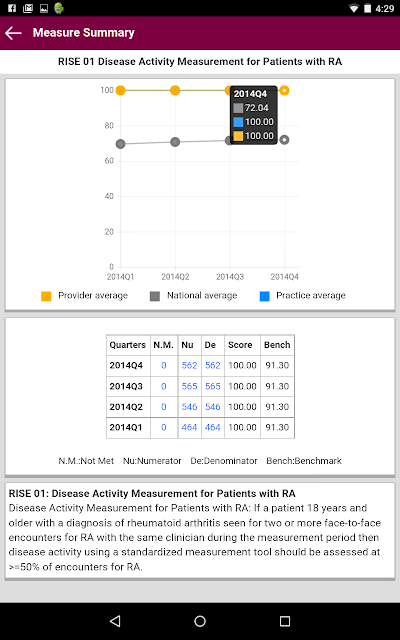Viewport: 400px width, 640px height.
Task: Open 2014Q4 numerator value 562
Action: tap(189, 365)
